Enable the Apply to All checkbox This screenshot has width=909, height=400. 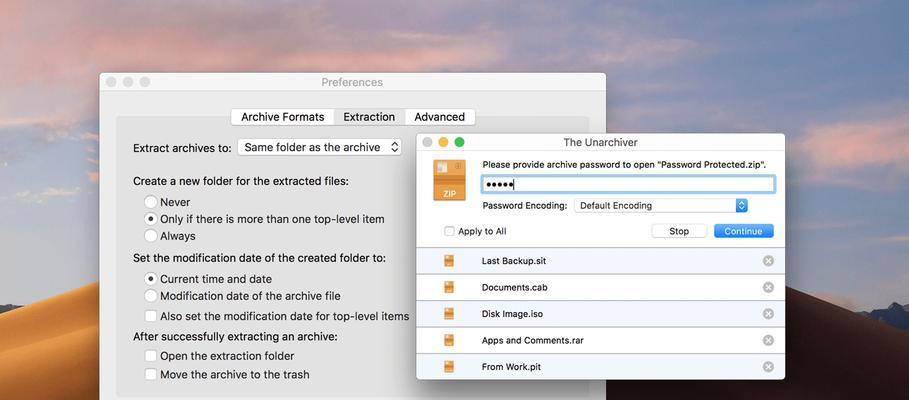point(449,231)
